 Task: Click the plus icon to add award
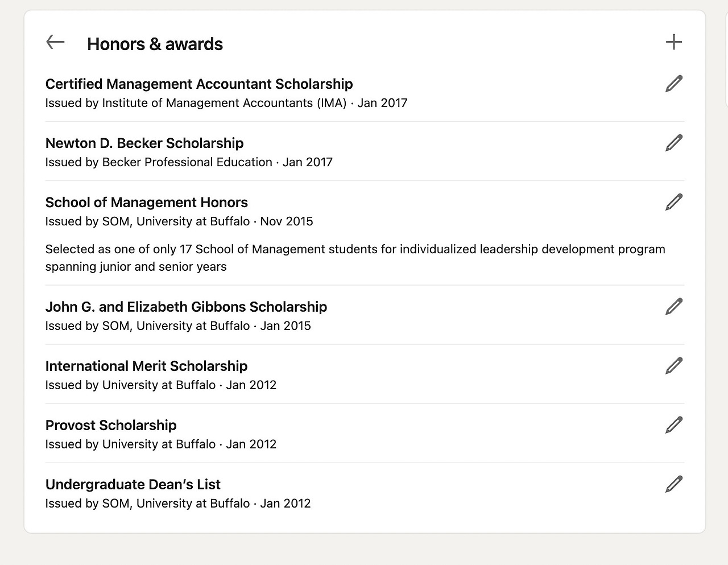click(x=673, y=42)
